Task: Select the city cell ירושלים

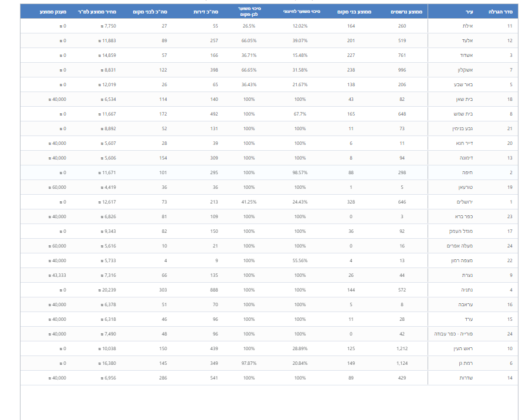Action: [465, 202]
